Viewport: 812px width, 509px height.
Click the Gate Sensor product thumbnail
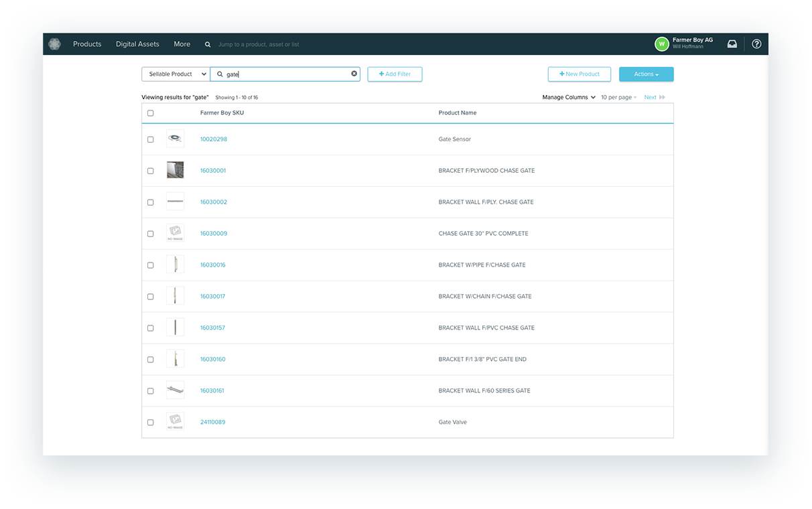click(x=175, y=138)
